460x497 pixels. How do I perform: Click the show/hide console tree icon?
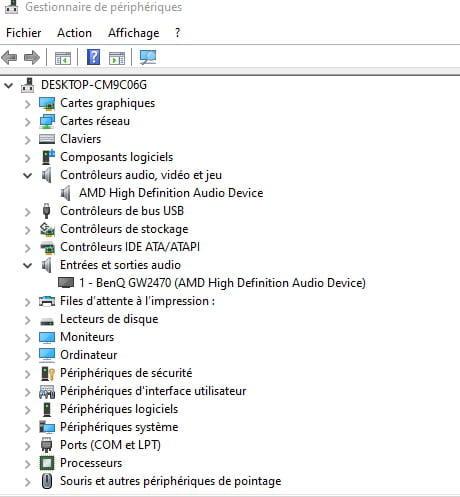63,58
